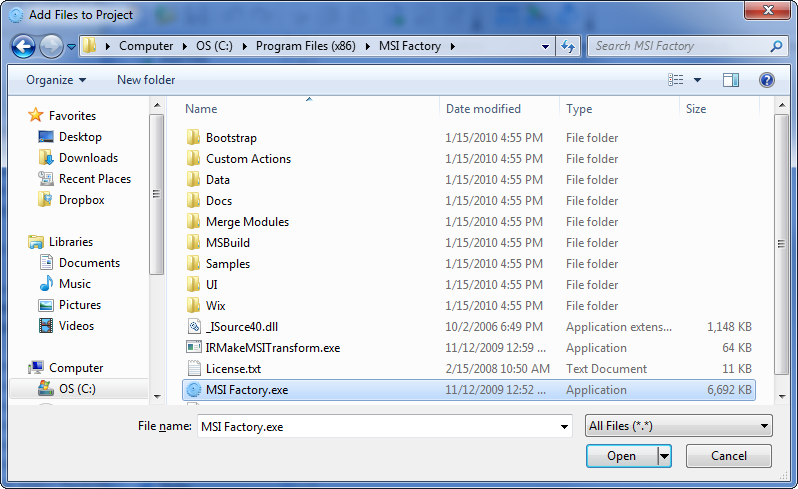Screen dimensions: 798x489
Task: Open the address bar history dropdown
Action: pyautogui.click(x=545, y=46)
